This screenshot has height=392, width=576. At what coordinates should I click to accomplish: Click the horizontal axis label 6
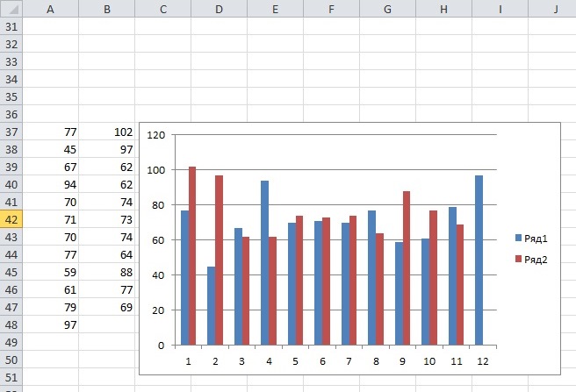click(322, 361)
